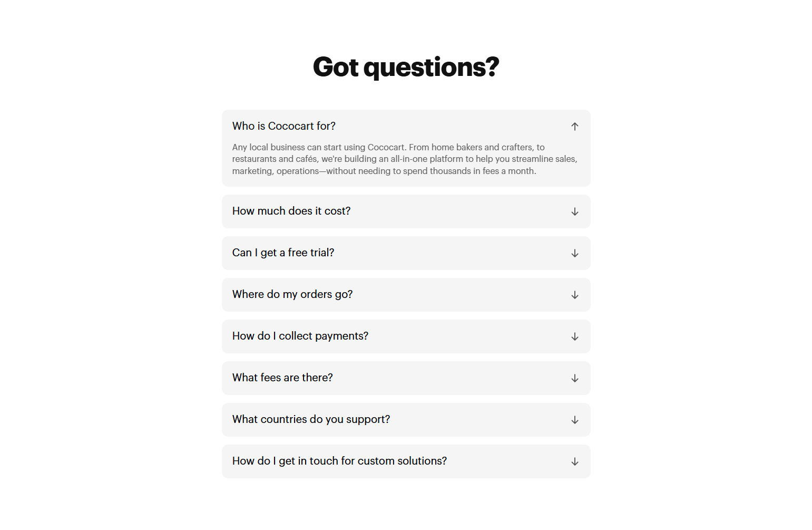Screen dimensions: 812x530
Task: Expand the 'What fees are there?' question
Action: [x=406, y=378]
